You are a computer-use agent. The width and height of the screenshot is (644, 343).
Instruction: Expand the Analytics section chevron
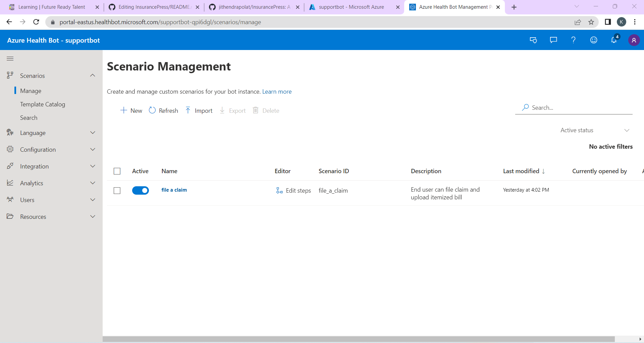[x=93, y=183]
